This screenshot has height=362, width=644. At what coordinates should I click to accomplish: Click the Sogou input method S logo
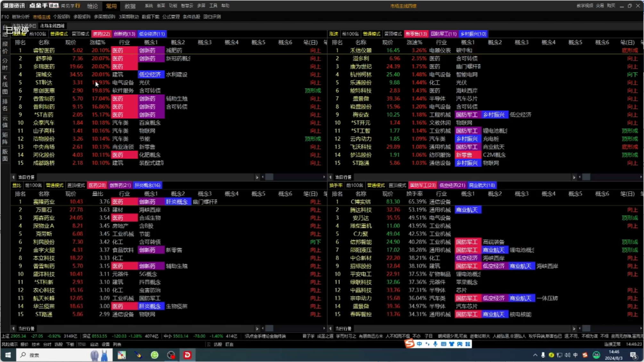click(409, 344)
